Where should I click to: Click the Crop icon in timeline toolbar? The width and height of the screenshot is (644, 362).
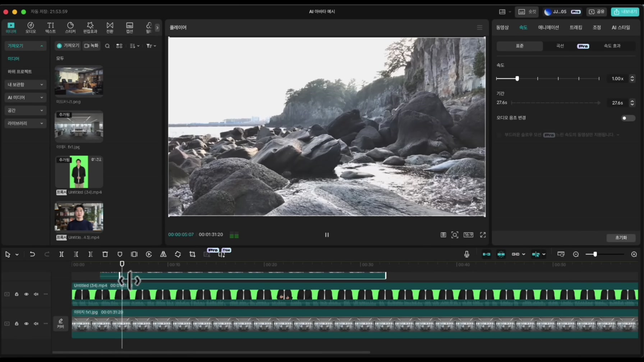(x=192, y=254)
